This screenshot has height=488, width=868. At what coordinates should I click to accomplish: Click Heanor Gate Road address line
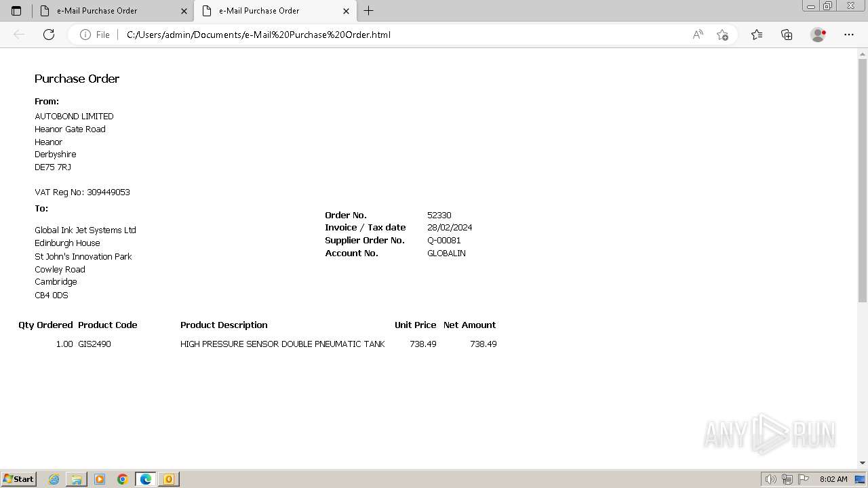point(70,129)
